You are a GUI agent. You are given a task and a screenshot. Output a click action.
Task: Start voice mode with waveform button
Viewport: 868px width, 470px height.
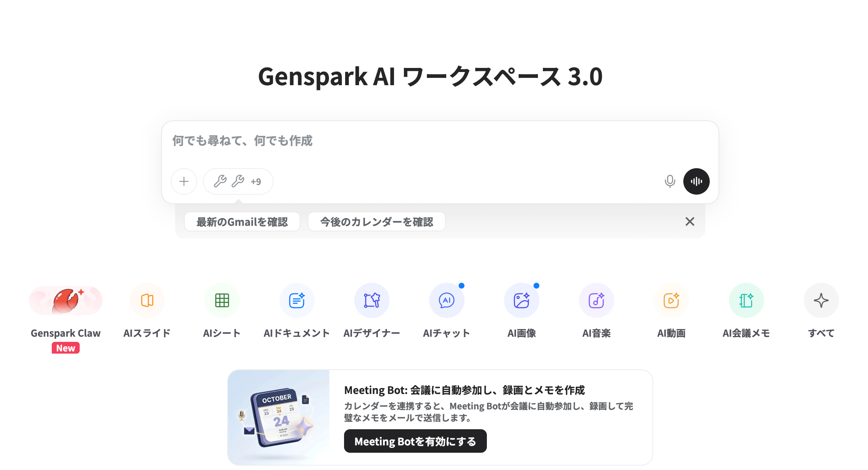pos(697,181)
